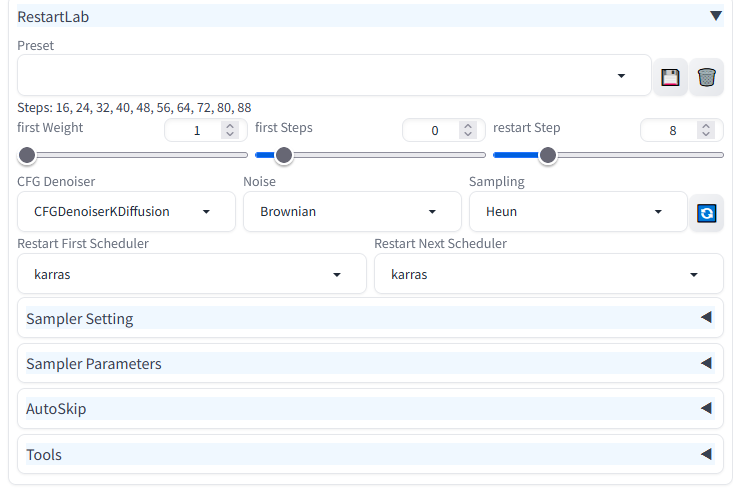Image resolution: width=733 pixels, height=490 pixels.
Task: Collapse the RestartLab panel triangle
Action: pos(715,16)
